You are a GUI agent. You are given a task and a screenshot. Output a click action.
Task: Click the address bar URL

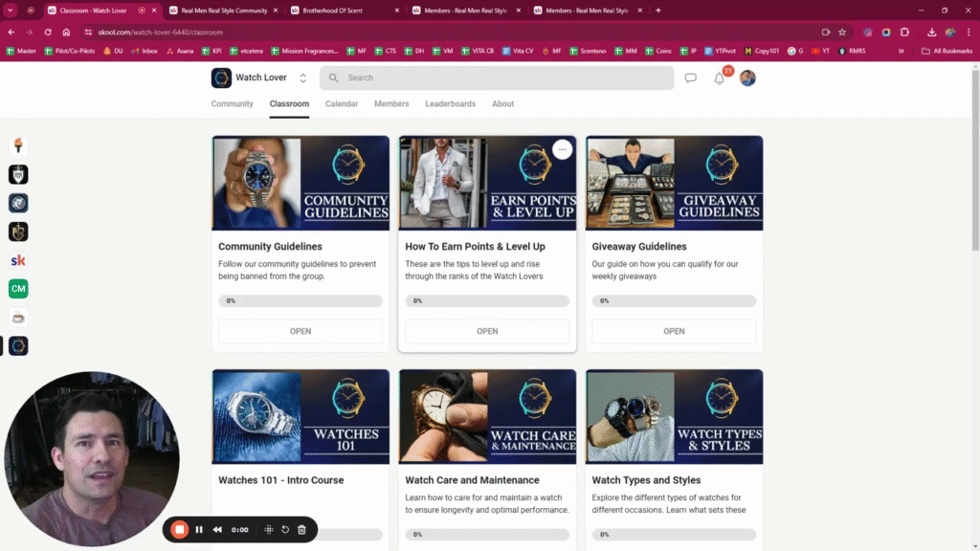click(160, 32)
